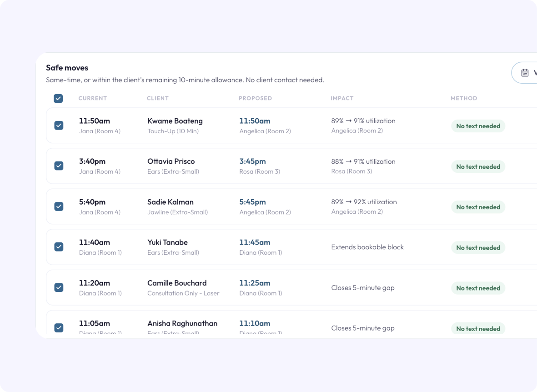Click the 11:10am proposed time
The height and width of the screenshot is (392, 537).
click(x=255, y=323)
